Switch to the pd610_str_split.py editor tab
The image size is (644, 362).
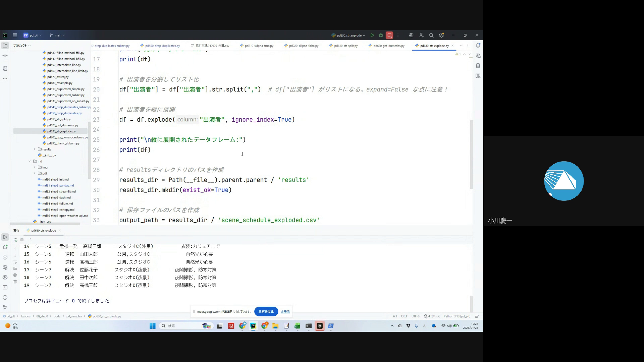(345, 46)
